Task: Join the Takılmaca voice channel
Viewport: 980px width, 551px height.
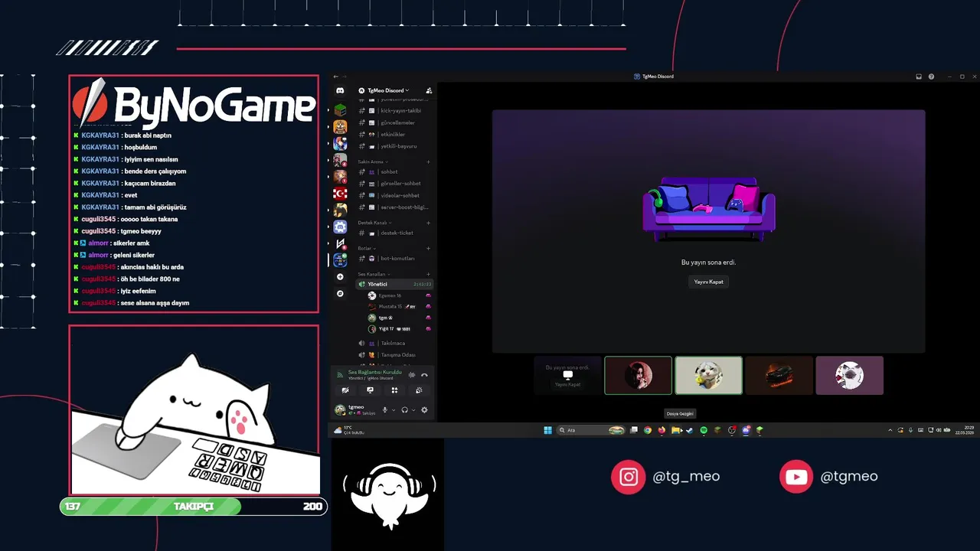Action: pyautogui.click(x=395, y=343)
